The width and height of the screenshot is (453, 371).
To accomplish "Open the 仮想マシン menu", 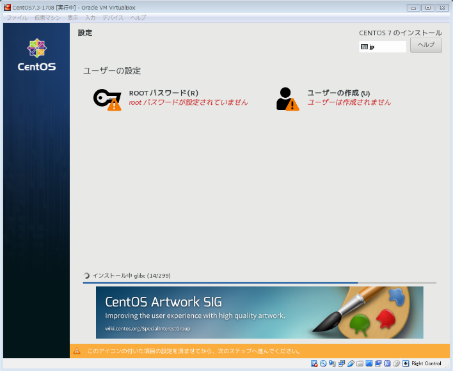I will click(x=47, y=18).
